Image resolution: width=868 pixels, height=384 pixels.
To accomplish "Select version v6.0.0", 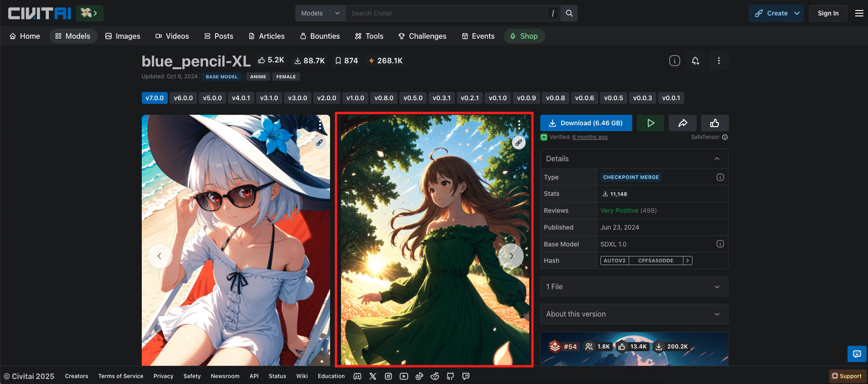I will (183, 98).
